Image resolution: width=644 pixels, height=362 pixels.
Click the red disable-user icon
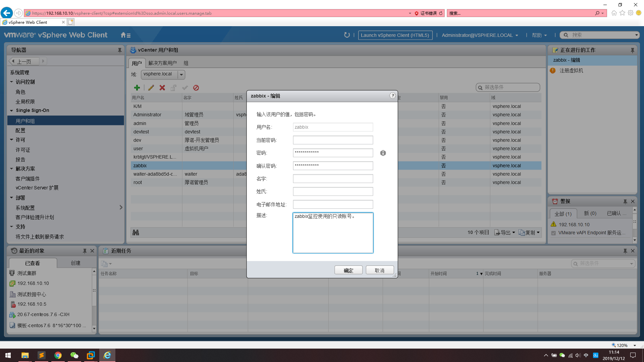click(196, 87)
